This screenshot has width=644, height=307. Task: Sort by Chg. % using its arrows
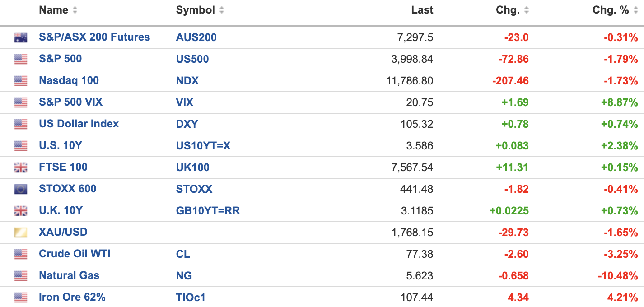pos(635,10)
